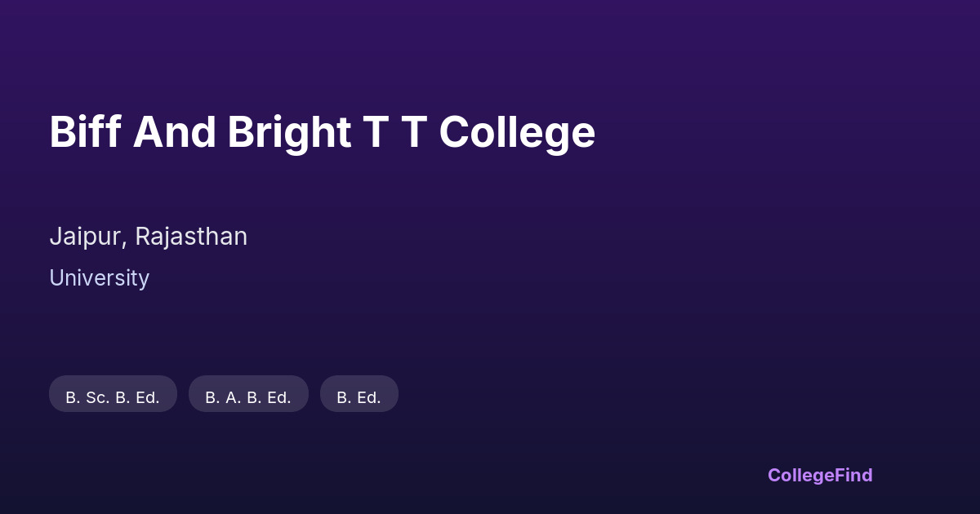Click the word "Bright" in the heading
This screenshot has width=980, height=514.
[289, 132]
